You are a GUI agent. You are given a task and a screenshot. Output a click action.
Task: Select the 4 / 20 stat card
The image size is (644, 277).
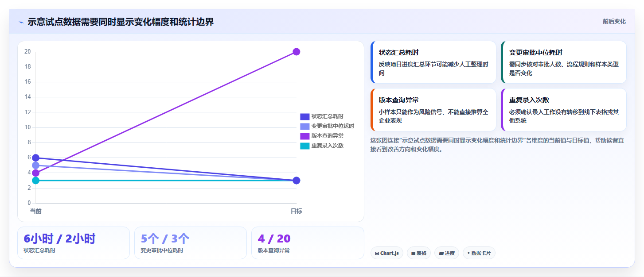[308, 243]
